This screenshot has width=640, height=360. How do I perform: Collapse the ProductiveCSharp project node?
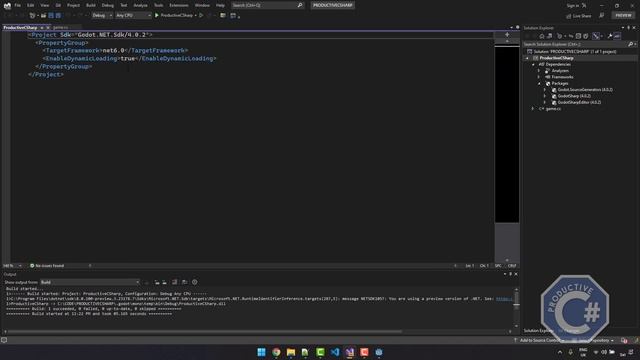(527, 58)
